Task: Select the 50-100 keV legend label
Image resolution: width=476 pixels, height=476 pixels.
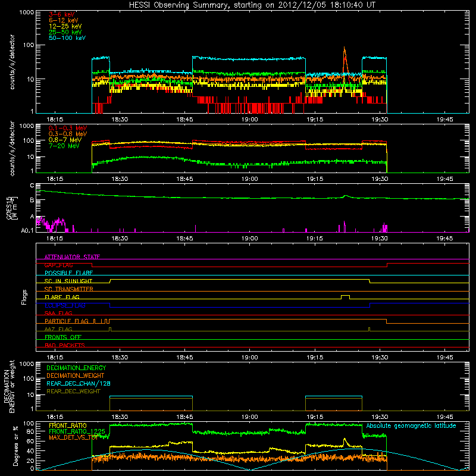Action: [67, 38]
